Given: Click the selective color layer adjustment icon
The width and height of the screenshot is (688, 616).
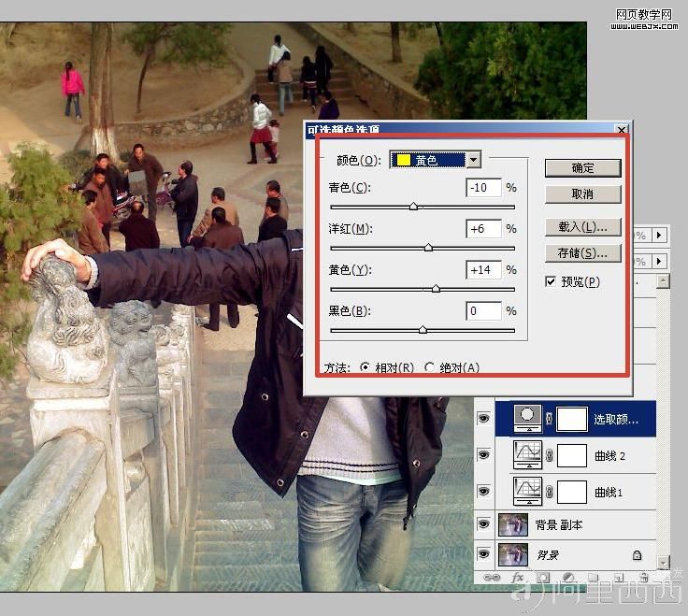Looking at the screenshot, I should (x=527, y=419).
